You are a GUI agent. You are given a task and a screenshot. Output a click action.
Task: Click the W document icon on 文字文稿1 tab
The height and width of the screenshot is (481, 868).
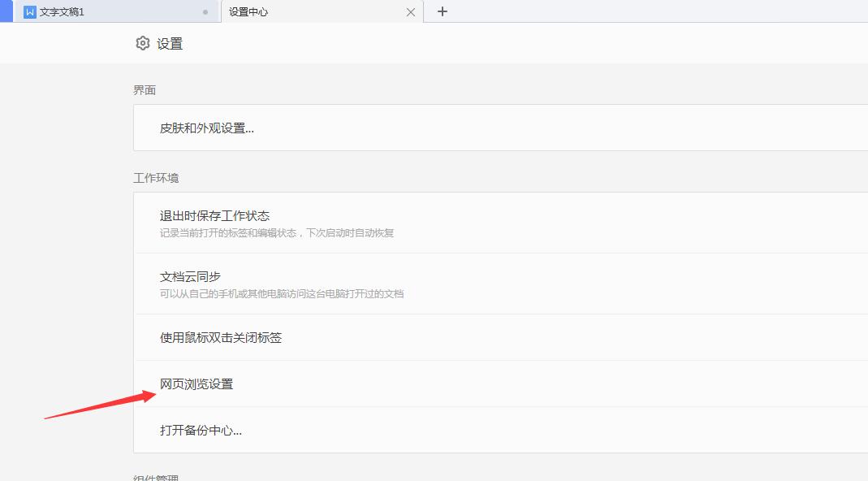[x=30, y=11]
